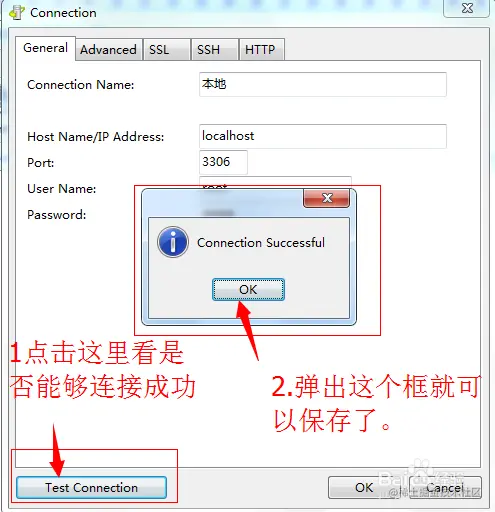The width and height of the screenshot is (495, 512).
Task: Switch to the General tab
Action: (x=46, y=48)
